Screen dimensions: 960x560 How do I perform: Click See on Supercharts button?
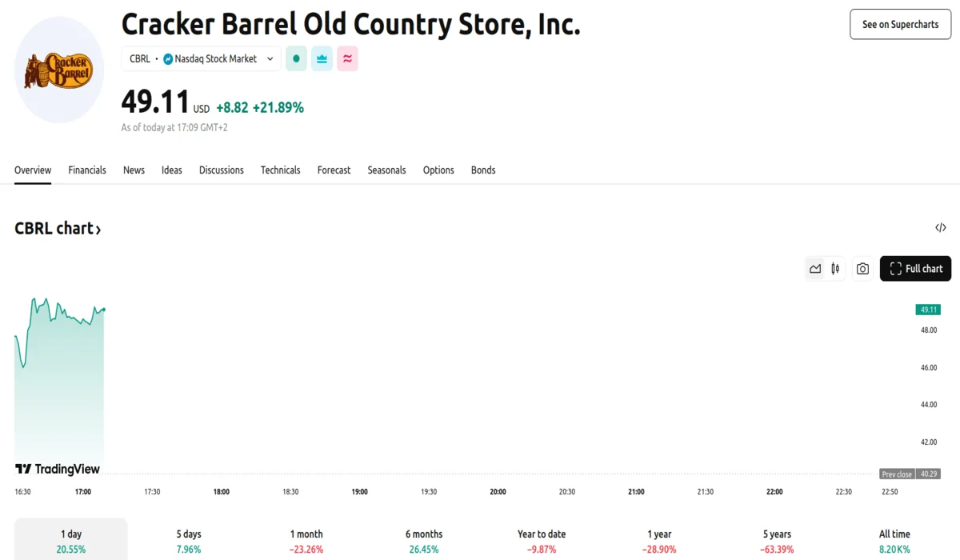coord(900,25)
